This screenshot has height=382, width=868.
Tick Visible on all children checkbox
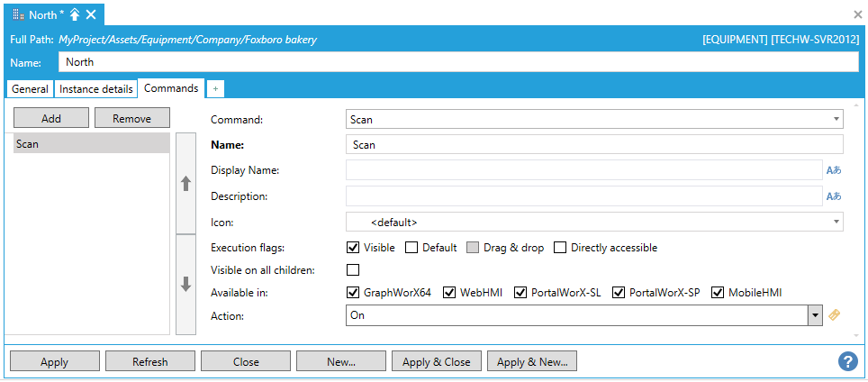[x=353, y=270]
